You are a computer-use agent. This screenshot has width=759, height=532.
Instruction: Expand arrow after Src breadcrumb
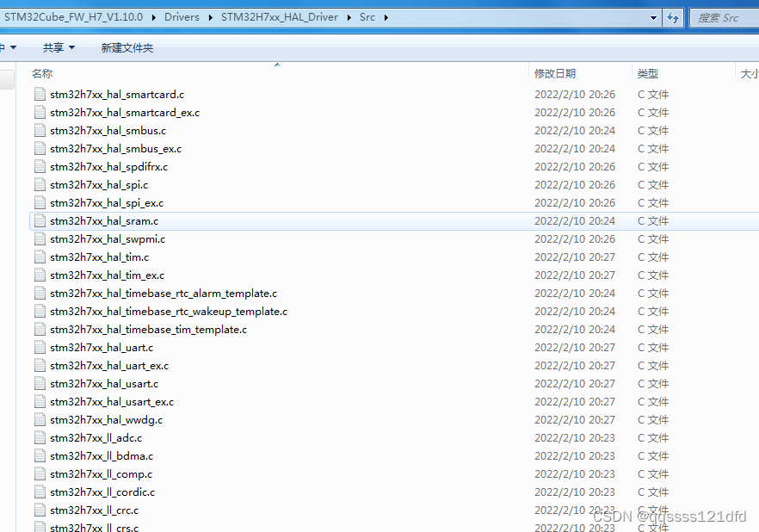(386, 17)
